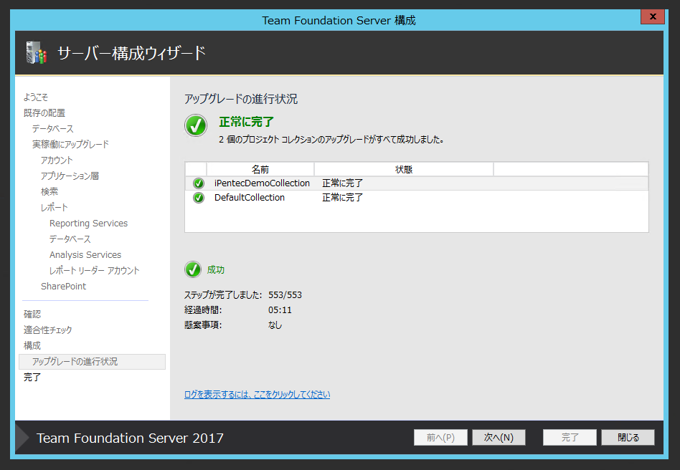Click the 次へ(N) button
680x470 pixels.
[x=499, y=437]
